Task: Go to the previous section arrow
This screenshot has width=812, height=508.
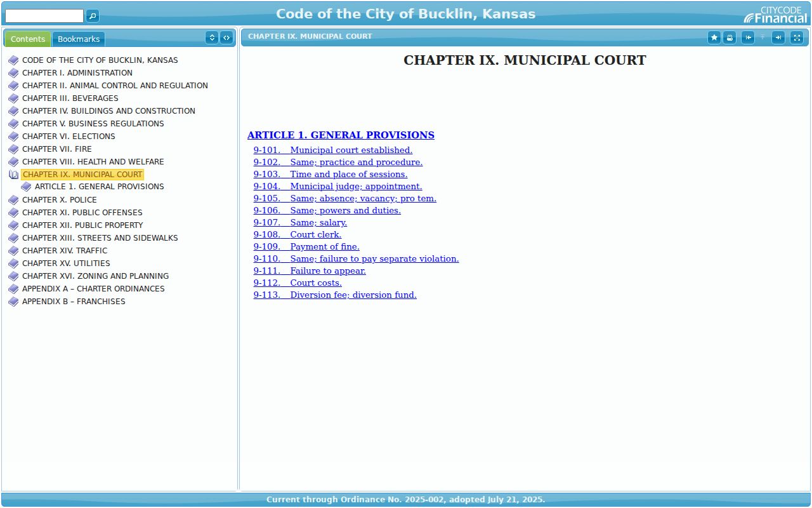Action: [748, 37]
